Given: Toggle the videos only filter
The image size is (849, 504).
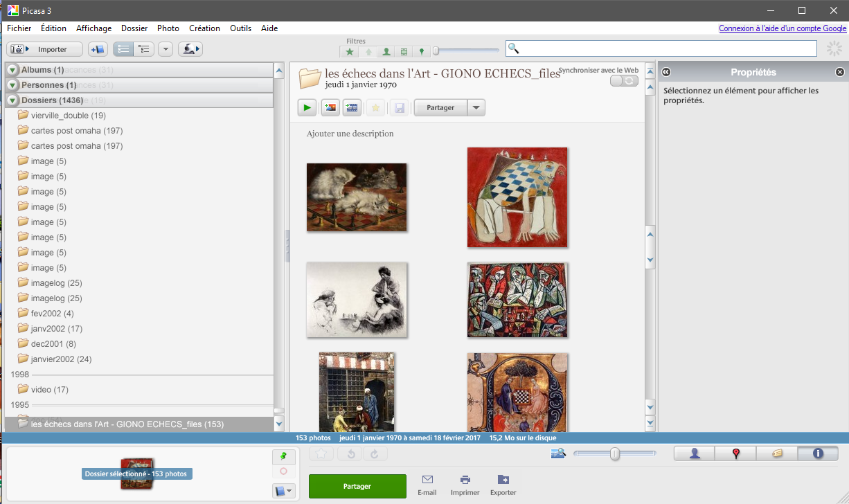Looking at the screenshot, I should coord(404,52).
